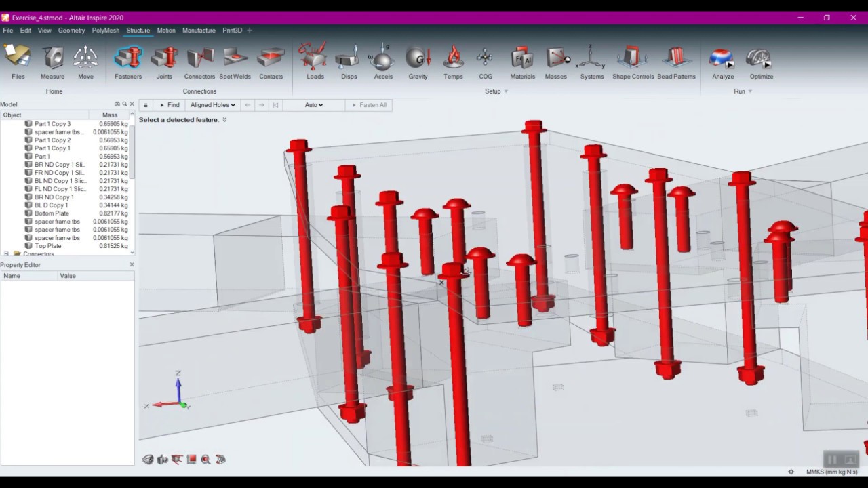Expand the guide bar message chevron
The height and width of the screenshot is (488, 868).
224,120
